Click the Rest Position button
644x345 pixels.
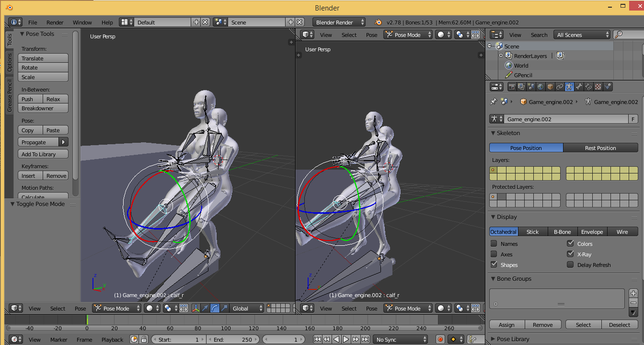pyautogui.click(x=600, y=148)
